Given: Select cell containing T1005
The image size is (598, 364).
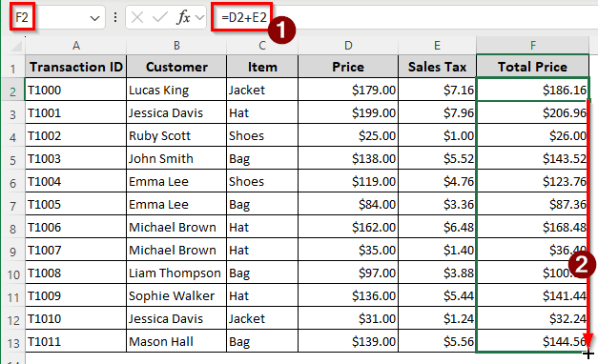Looking at the screenshot, I should [76, 204].
